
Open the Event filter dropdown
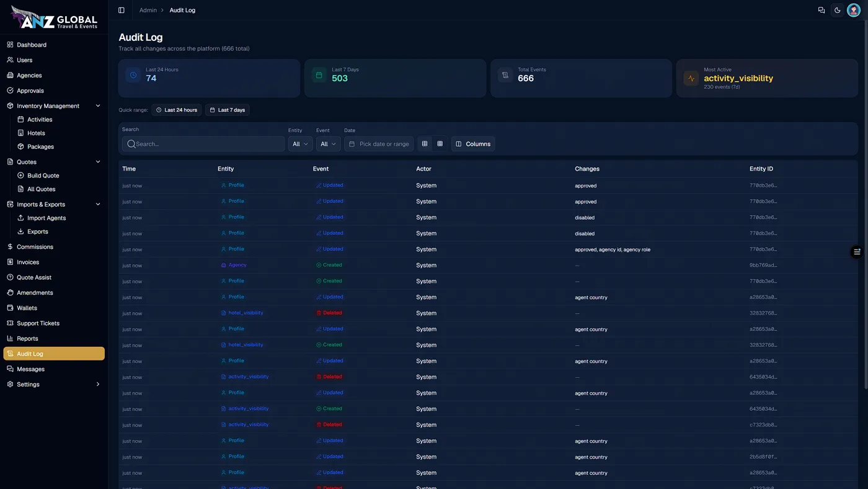point(328,144)
